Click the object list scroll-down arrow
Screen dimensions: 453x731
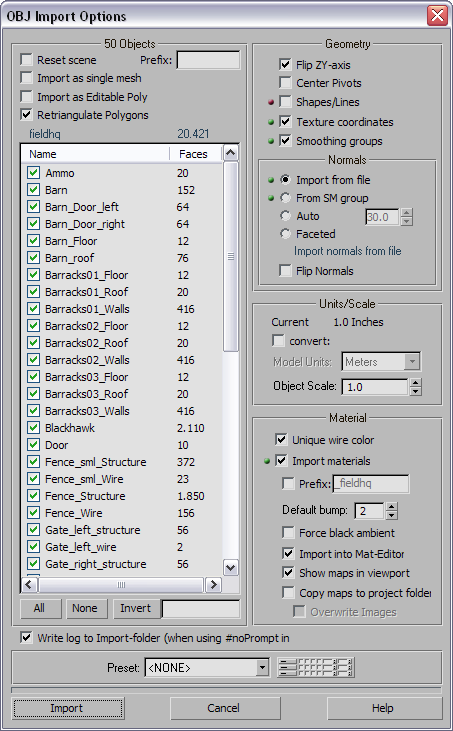point(231,567)
